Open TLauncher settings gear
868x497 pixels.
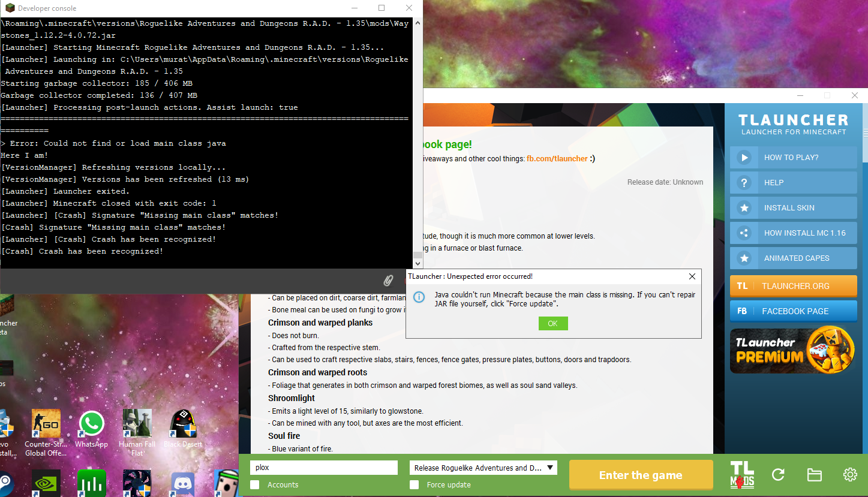coord(850,475)
